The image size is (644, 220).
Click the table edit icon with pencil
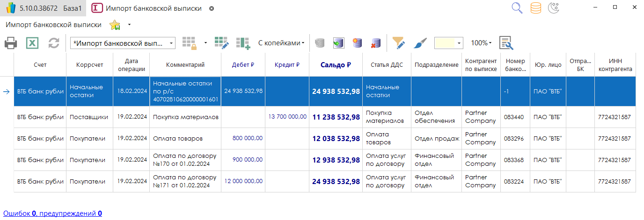(x=221, y=43)
